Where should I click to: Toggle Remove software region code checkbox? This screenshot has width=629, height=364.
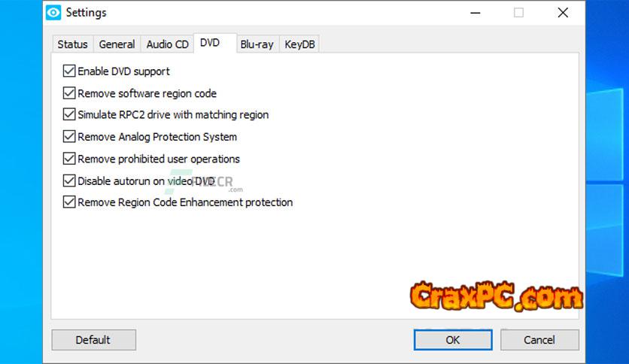point(69,93)
